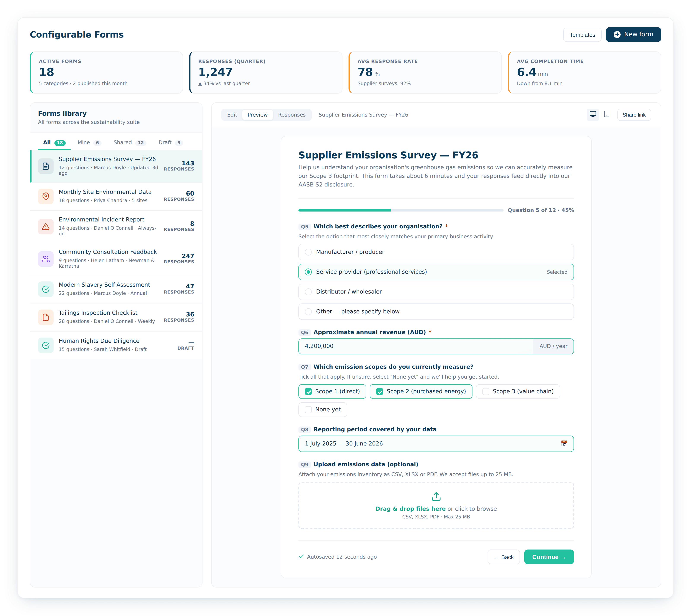Show All forms tab
691x616 pixels.
tap(54, 142)
